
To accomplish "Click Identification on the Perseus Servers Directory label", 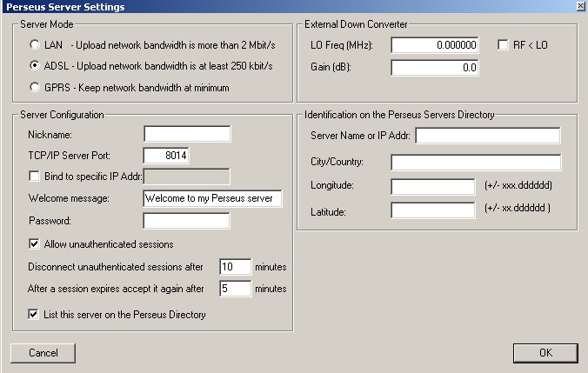I will tap(399, 115).
